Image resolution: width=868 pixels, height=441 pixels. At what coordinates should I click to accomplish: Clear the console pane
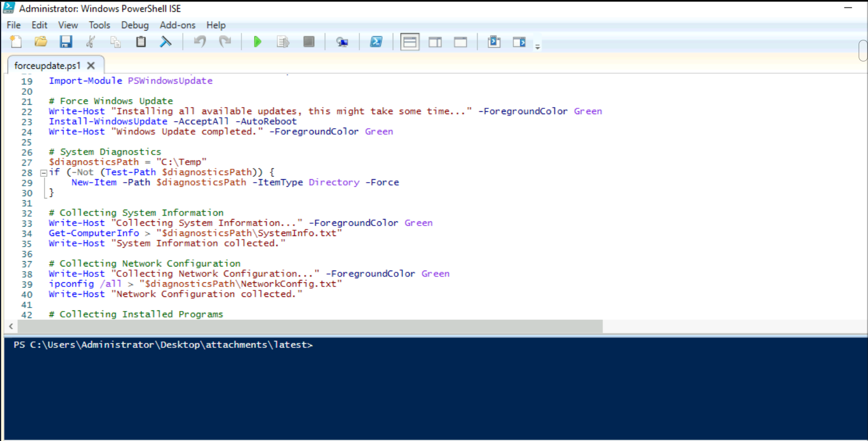point(166,42)
